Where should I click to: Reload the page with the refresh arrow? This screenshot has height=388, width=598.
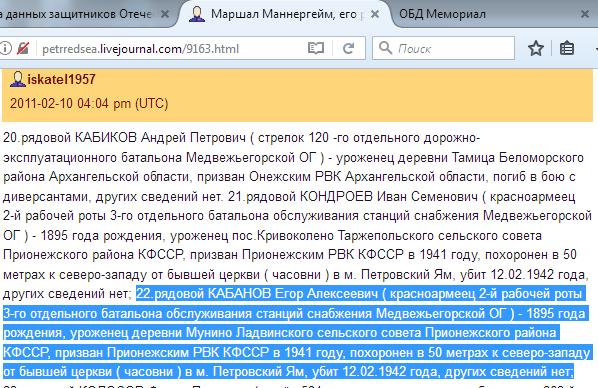pyautogui.click(x=348, y=48)
